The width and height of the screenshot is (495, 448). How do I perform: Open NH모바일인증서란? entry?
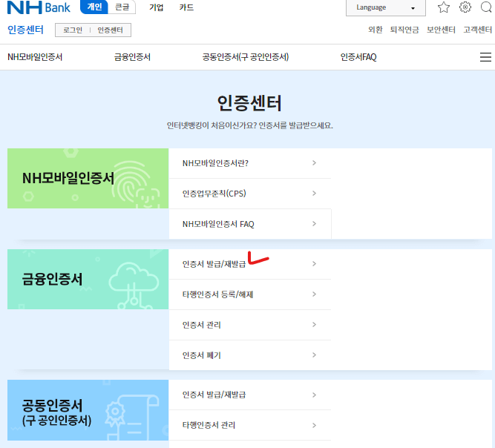tap(249, 163)
